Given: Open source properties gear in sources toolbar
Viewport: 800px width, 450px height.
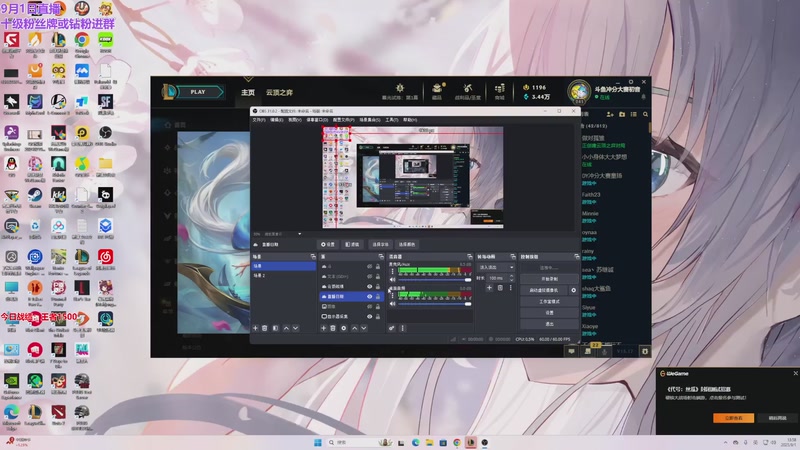Looking at the screenshot, I should coord(344,328).
